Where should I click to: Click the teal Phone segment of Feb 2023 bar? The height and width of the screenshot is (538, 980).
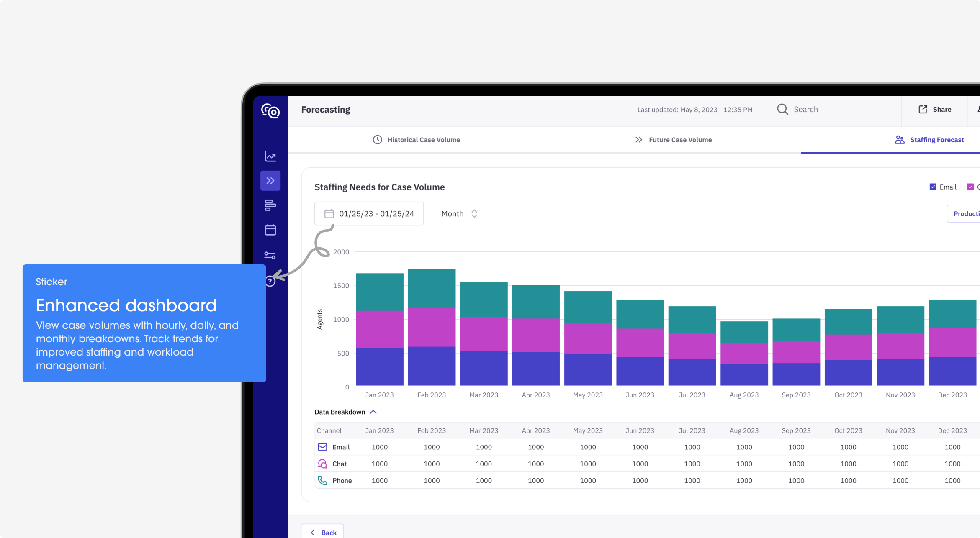[x=432, y=288]
